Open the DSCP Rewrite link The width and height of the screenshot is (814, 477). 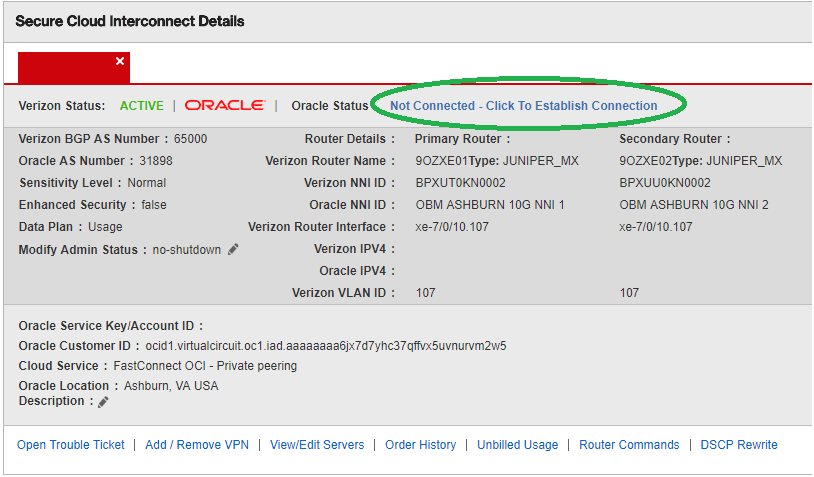(738, 445)
